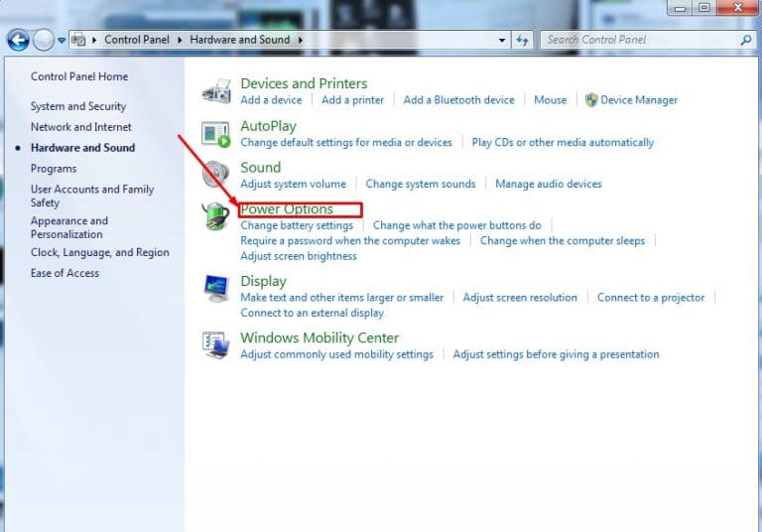762x532 pixels.
Task: Open the recent pages dropdown arrow
Action: [62, 41]
